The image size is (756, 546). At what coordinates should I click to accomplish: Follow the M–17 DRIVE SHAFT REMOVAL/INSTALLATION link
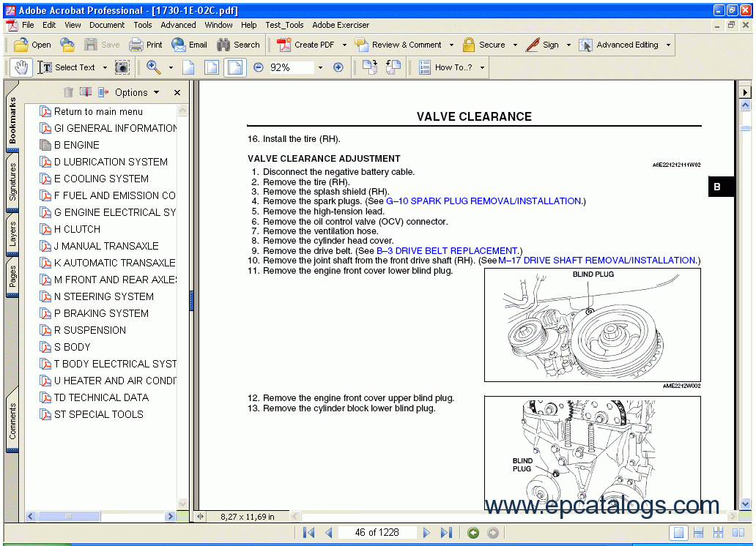click(x=597, y=261)
